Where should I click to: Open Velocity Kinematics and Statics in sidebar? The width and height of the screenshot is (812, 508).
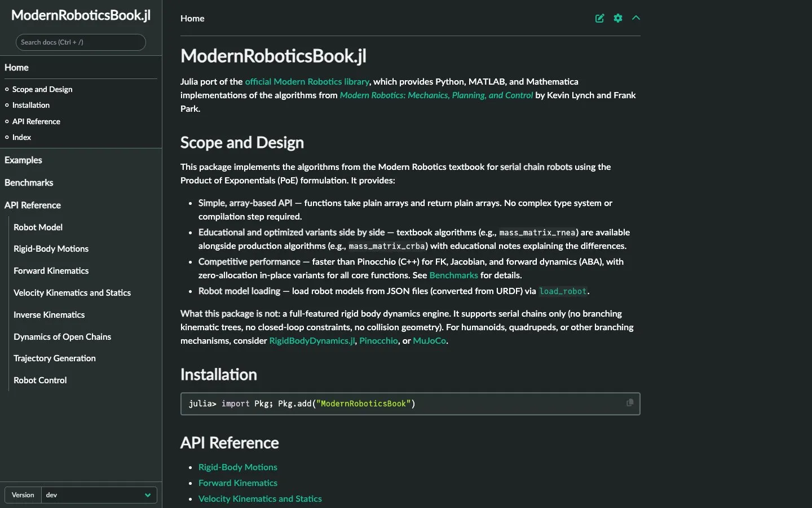click(72, 293)
